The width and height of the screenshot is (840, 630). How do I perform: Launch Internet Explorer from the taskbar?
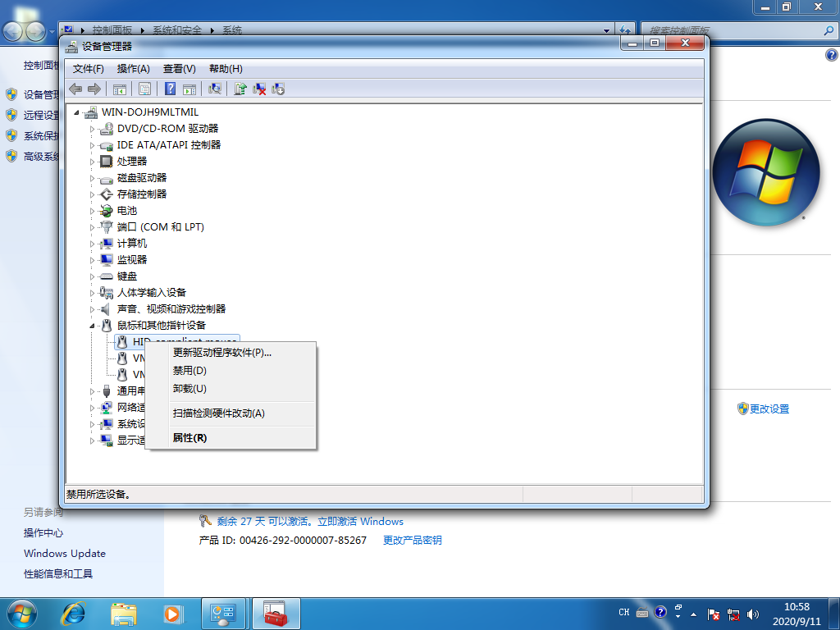click(x=75, y=613)
